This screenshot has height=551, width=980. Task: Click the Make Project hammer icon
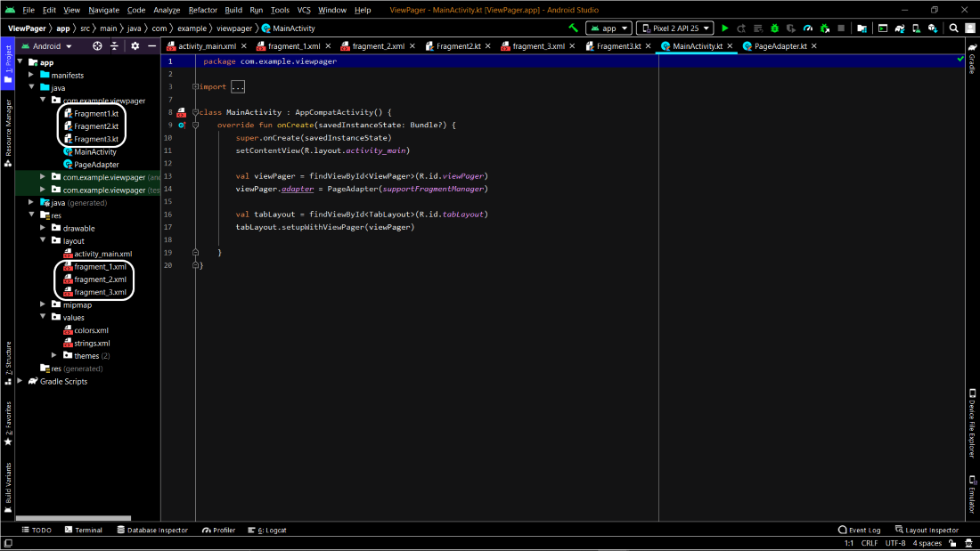point(574,28)
